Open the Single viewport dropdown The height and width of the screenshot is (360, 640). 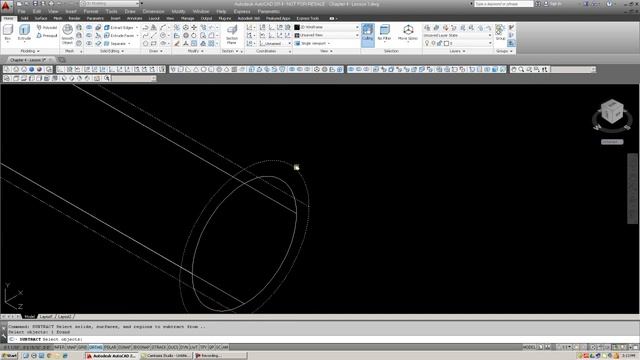tap(313, 43)
